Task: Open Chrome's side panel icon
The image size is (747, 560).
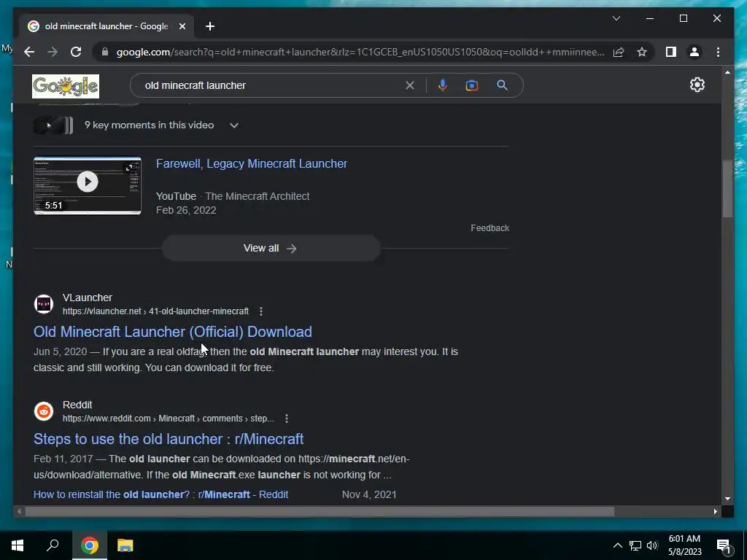Action: coord(671,52)
